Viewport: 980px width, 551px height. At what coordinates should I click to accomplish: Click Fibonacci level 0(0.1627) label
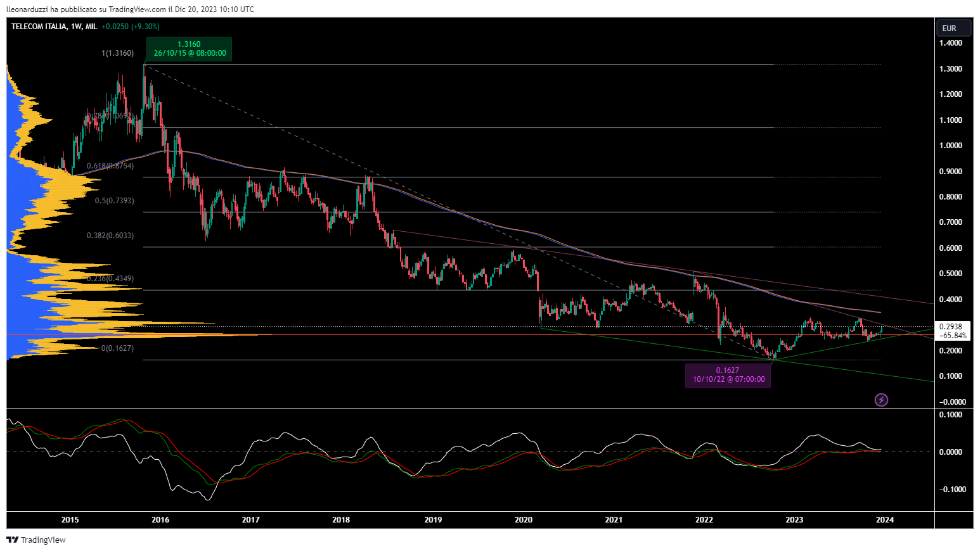[x=117, y=348]
